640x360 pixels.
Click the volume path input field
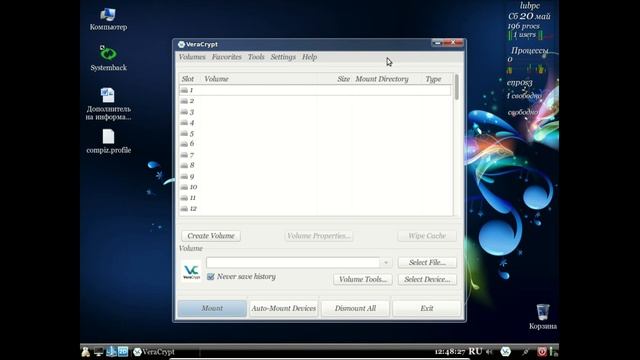coord(293,262)
